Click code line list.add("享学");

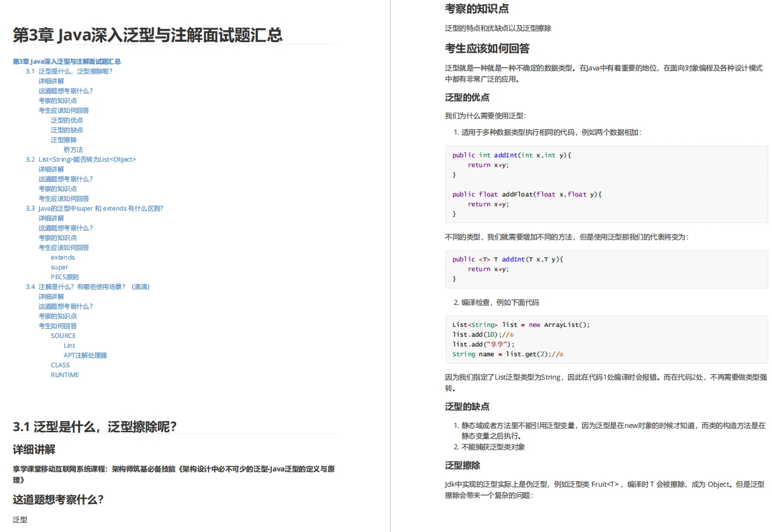click(484, 344)
